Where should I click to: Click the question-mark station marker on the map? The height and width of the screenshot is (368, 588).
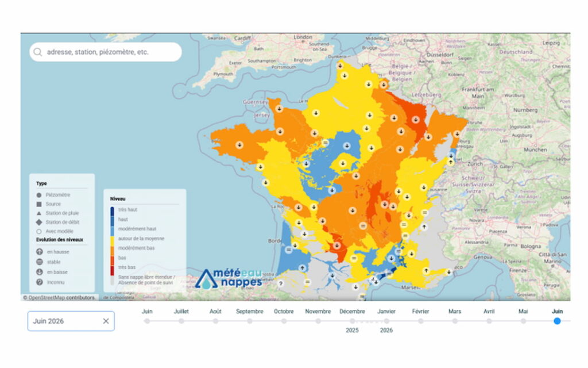coord(280,283)
